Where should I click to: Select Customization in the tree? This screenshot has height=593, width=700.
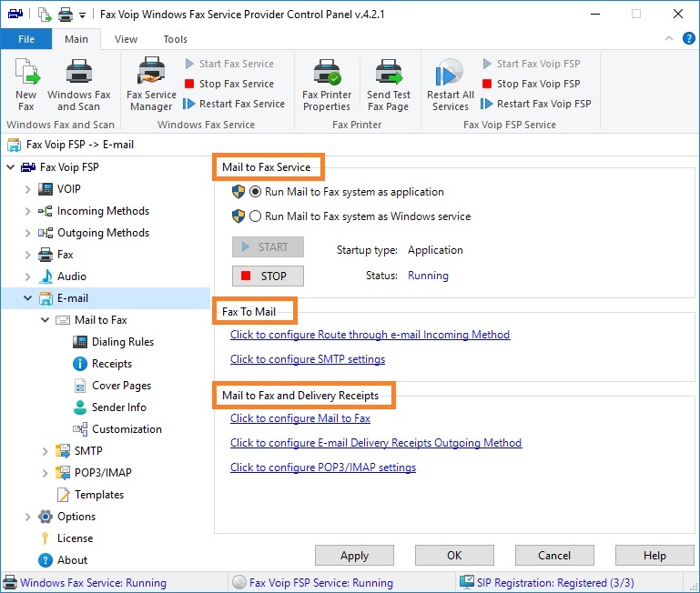127,429
